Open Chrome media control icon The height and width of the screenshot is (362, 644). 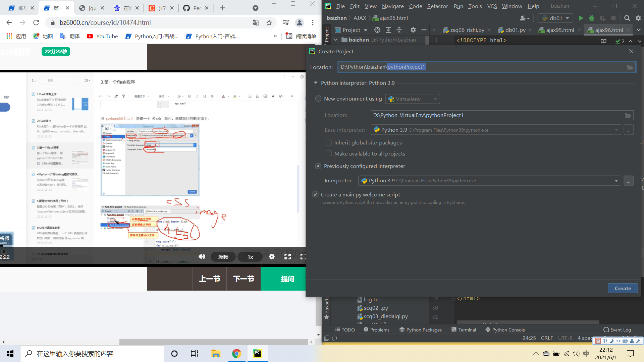click(x=286, y=23)
